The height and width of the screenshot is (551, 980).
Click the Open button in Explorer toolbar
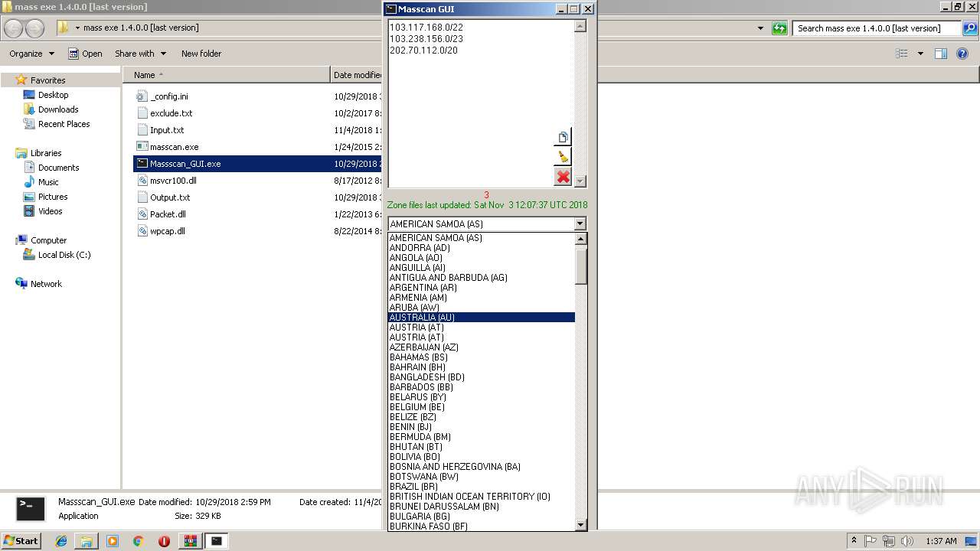85,54
